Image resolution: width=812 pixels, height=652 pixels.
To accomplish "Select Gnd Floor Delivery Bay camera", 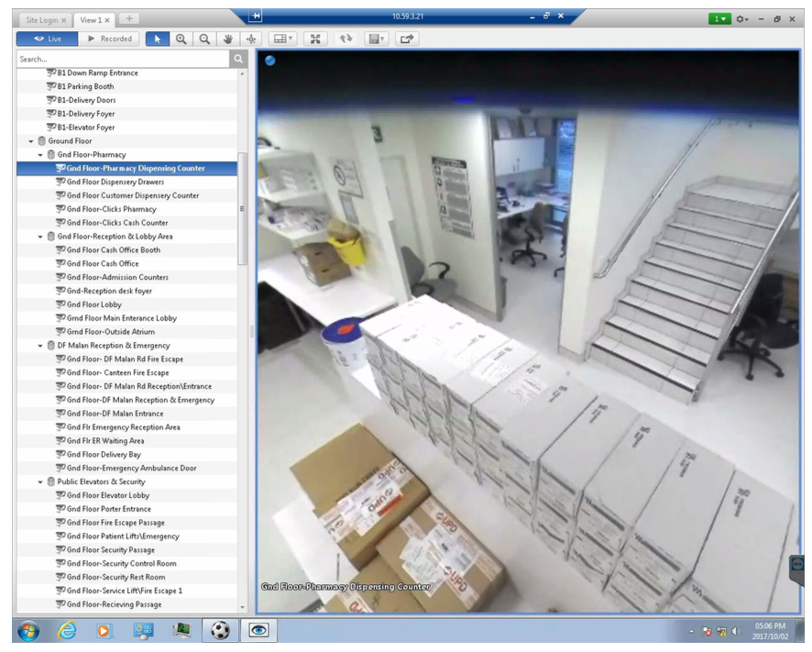I will click(104, 455).
